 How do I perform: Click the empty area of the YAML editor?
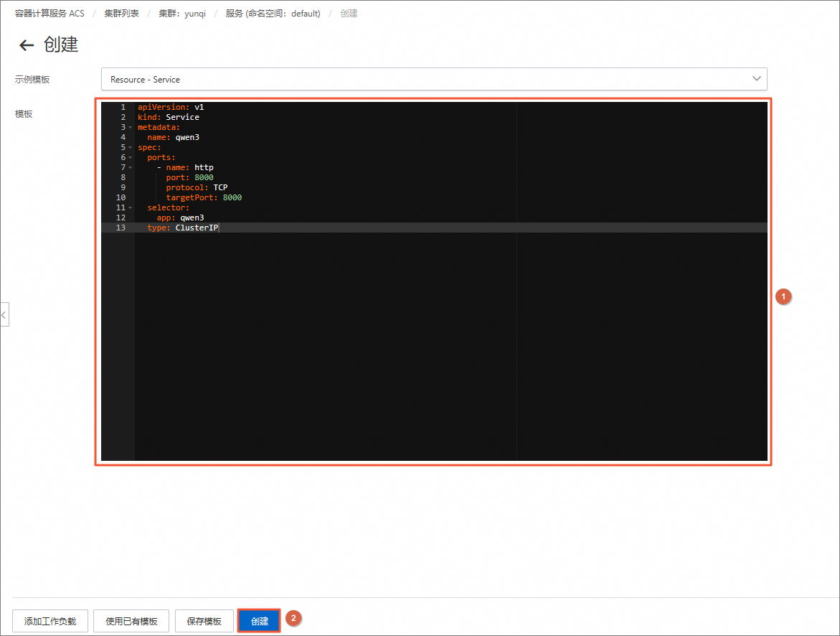450,346
